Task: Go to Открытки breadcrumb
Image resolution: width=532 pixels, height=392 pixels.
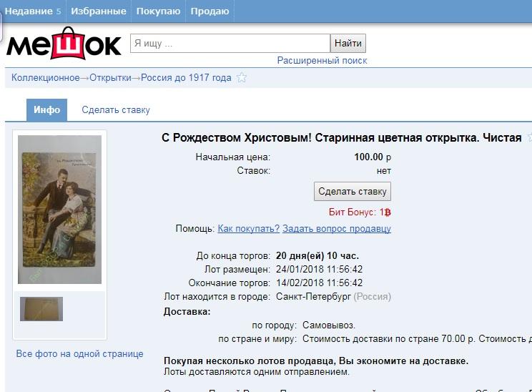Action: point(110,78)
